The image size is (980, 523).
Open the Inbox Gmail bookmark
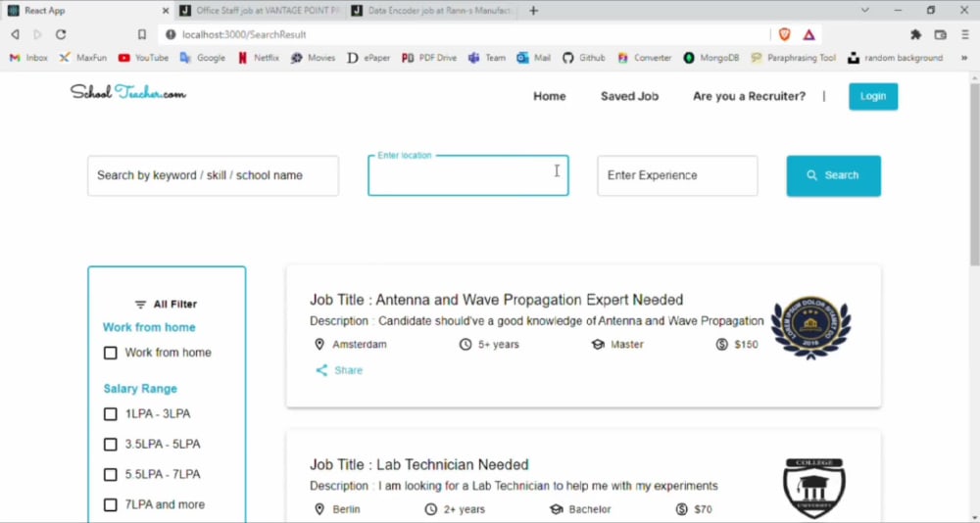point(28,58)
